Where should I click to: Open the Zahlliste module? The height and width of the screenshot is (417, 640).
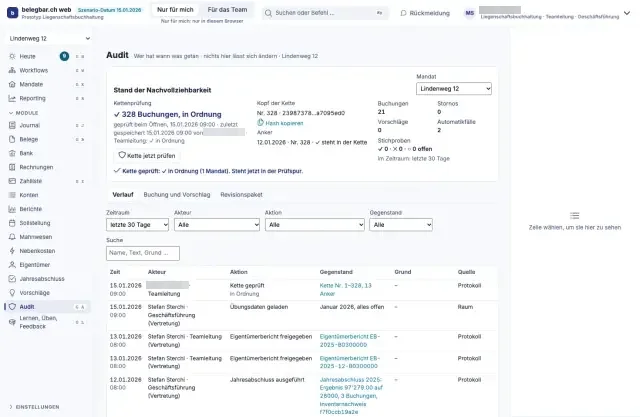point(47,181)
